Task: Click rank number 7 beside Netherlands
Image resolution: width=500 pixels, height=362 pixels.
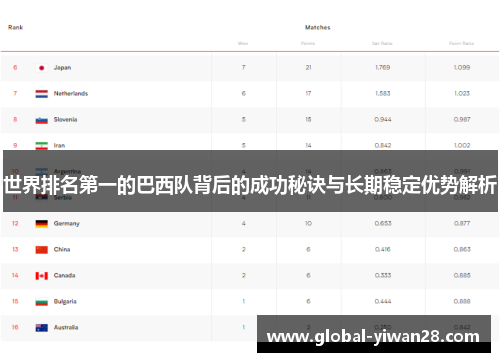Action: [15, 94]
